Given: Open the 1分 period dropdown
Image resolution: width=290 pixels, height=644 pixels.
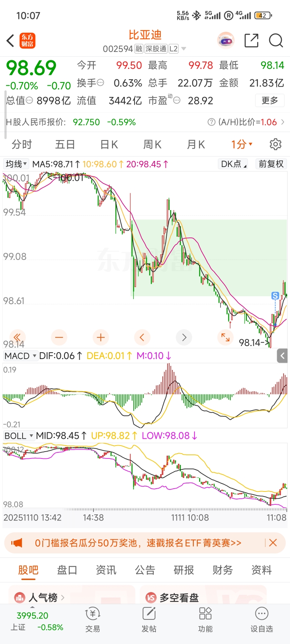Looking at the screenshot, I should point(242,144).
